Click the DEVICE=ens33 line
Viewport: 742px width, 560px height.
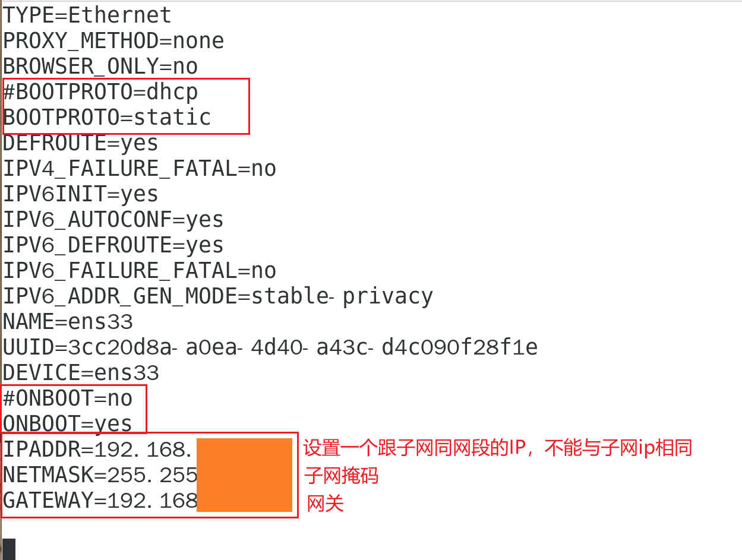(81, 373)
